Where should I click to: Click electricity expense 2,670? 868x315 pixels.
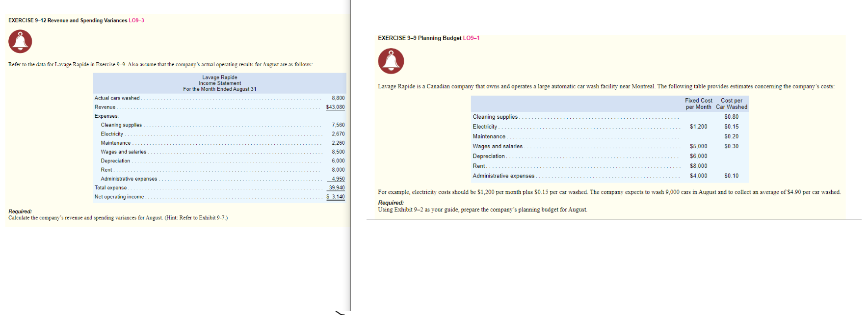point(338,134)
